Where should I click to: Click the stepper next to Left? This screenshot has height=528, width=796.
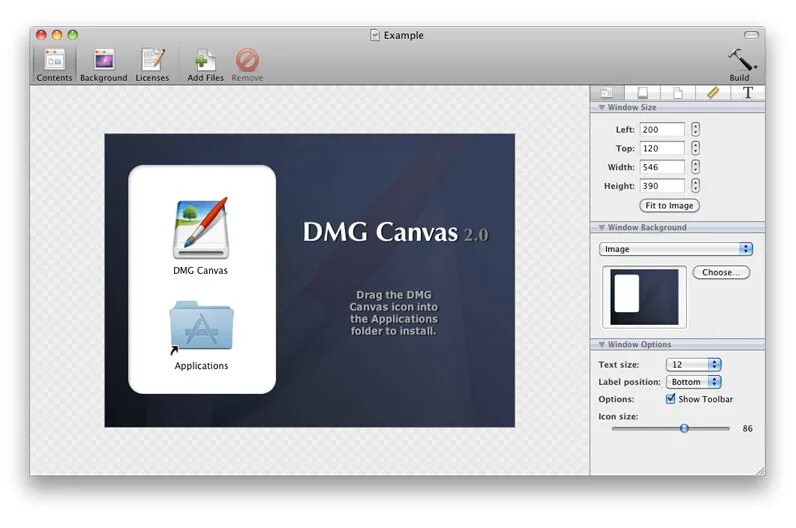click(695, 129)
